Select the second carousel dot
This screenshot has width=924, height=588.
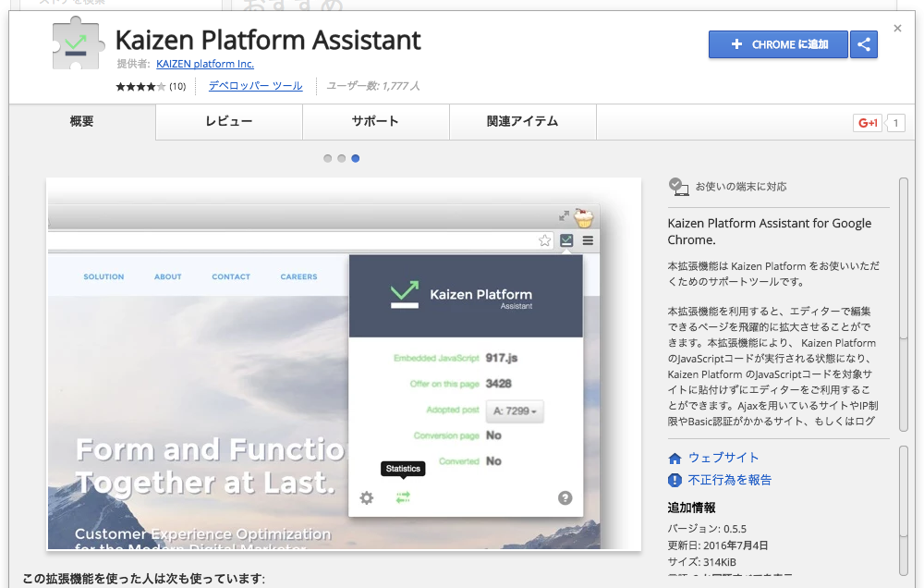tap(341, 158)
